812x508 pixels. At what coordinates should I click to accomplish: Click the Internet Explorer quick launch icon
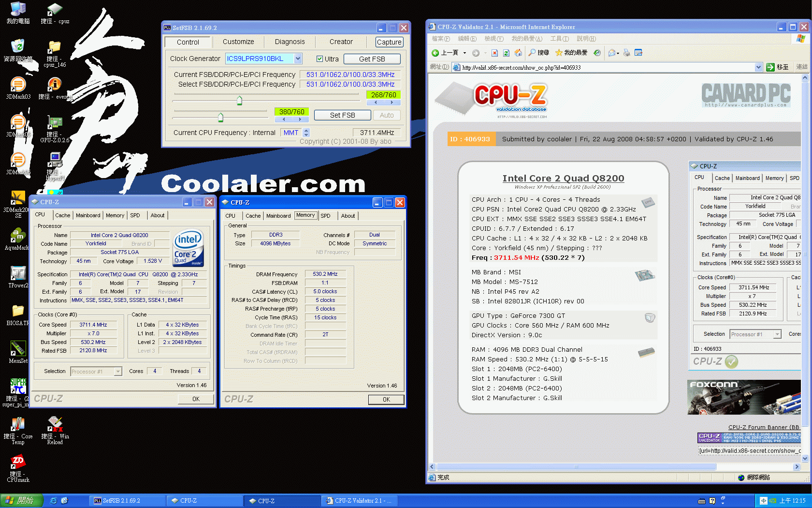[53, 501]
